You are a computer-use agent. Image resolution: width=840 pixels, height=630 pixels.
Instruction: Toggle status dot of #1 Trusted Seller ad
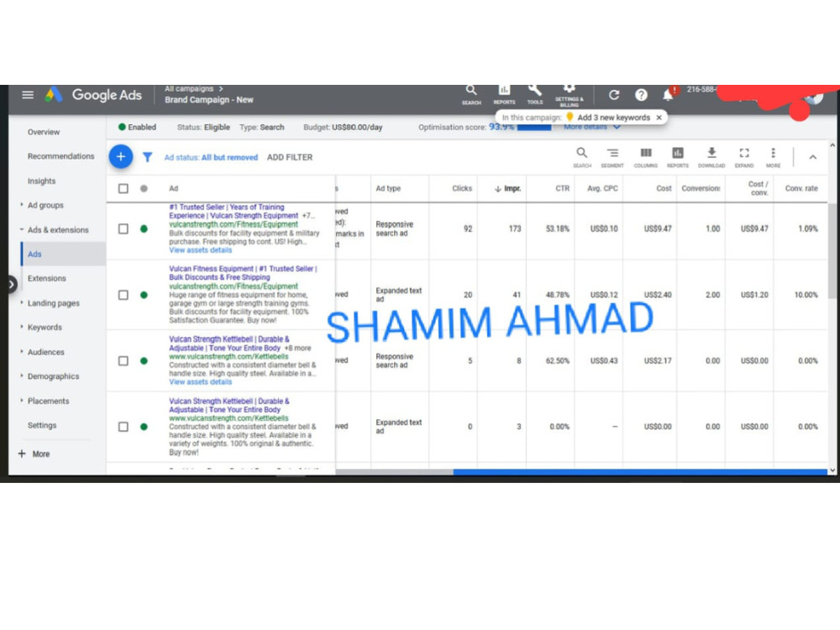(144, 228)
